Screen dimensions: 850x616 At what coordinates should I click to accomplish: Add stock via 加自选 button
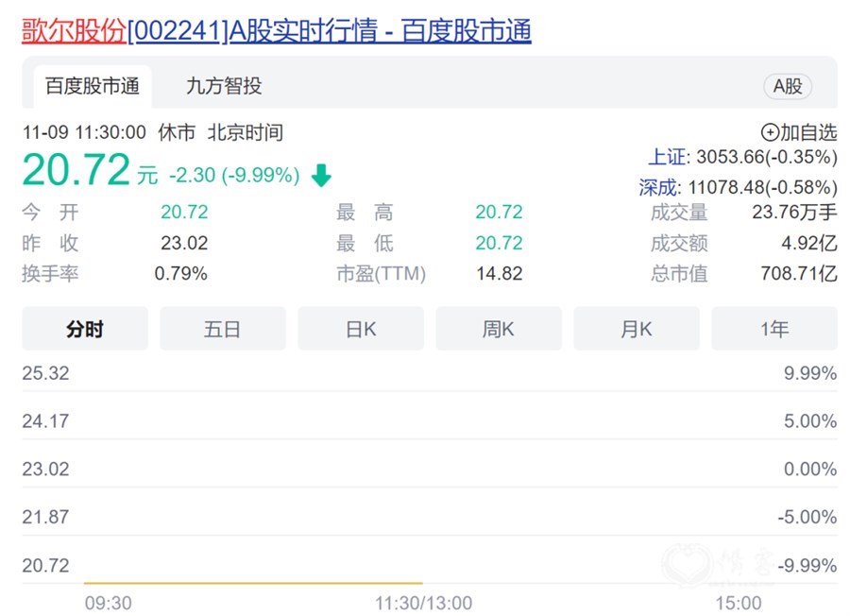pos(799,132)
